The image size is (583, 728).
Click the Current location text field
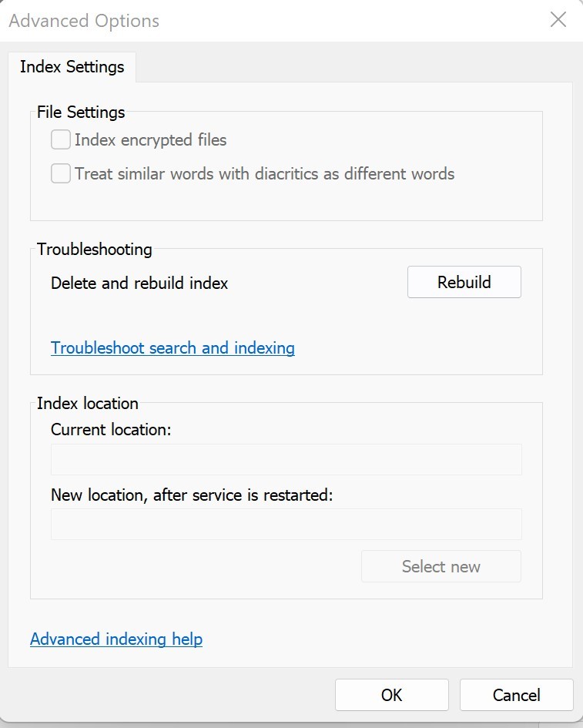tap(286, 460)
